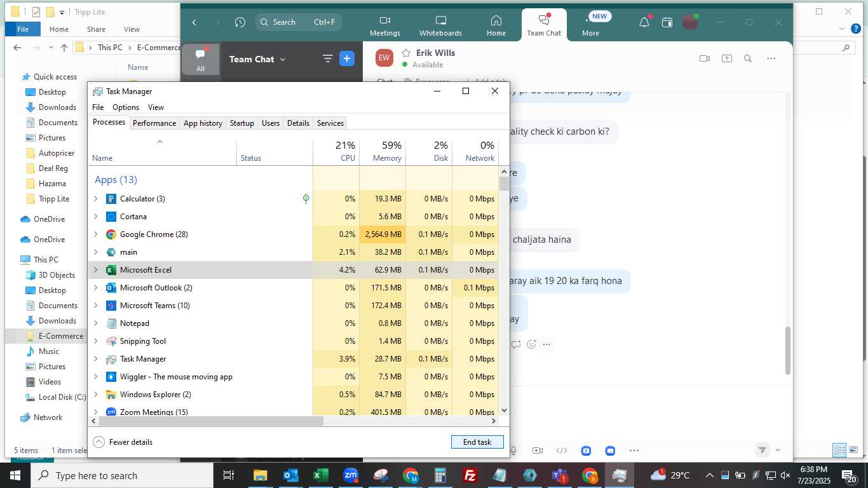
Task: Switch to the Users tab
Action: click(x=271, y=123)
